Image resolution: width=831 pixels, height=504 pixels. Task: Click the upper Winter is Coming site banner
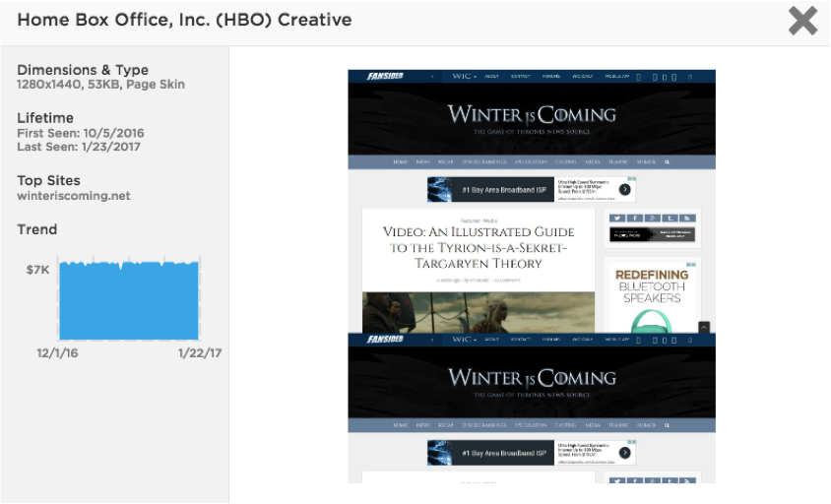click(x=532, y=118)
